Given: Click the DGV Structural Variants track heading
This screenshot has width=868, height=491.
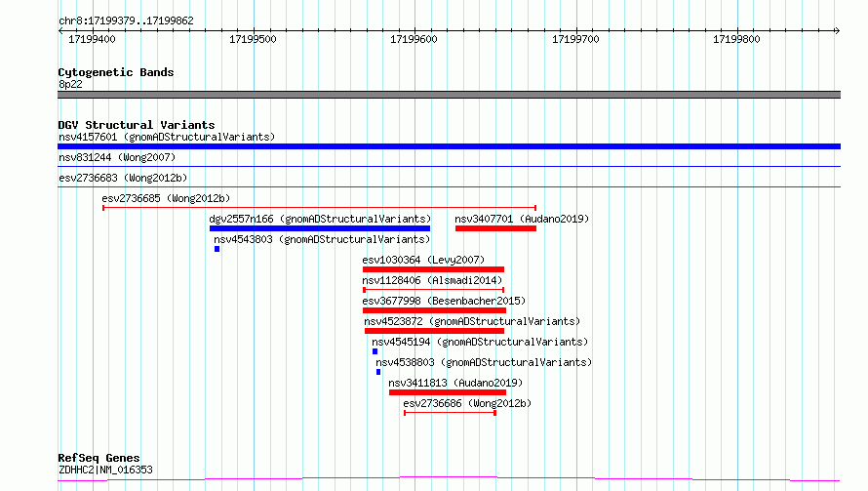Looking at the screenshot, I should [137, 125].
